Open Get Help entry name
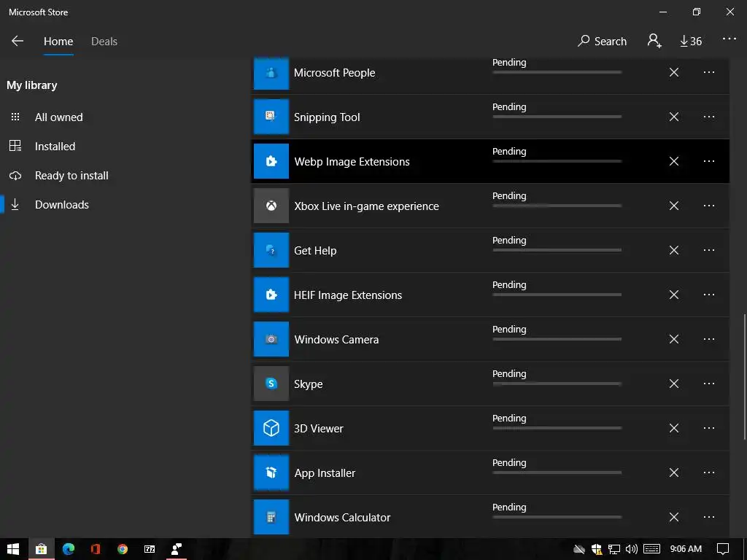 pos(315,251)
